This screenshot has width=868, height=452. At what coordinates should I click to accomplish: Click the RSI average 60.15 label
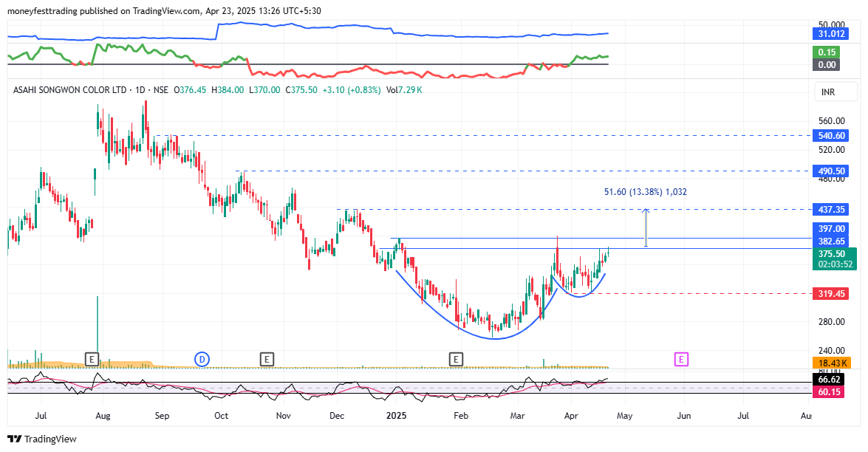tap(829, 391)
